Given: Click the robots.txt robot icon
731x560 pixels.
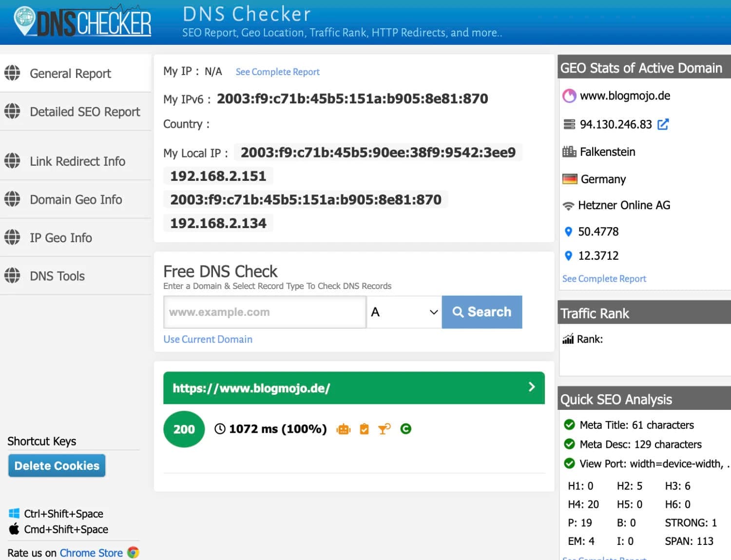Looking at the screenshot, I should pos(343,429).
